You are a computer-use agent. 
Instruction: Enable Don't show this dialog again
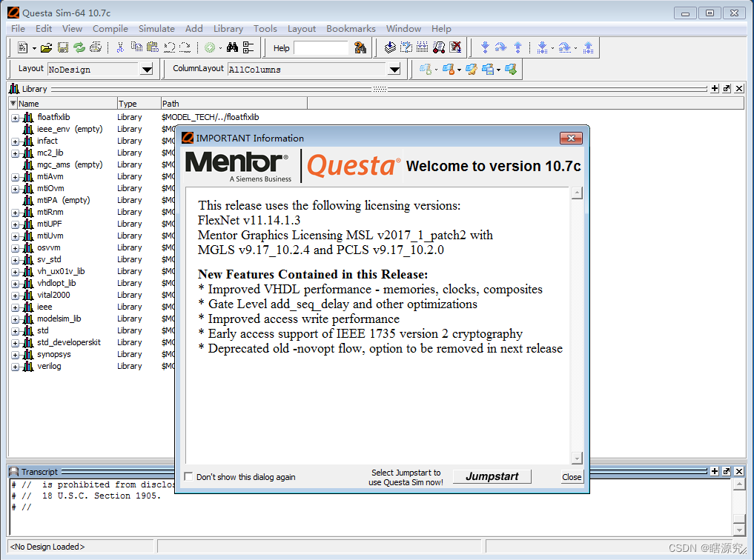(188, 476)
